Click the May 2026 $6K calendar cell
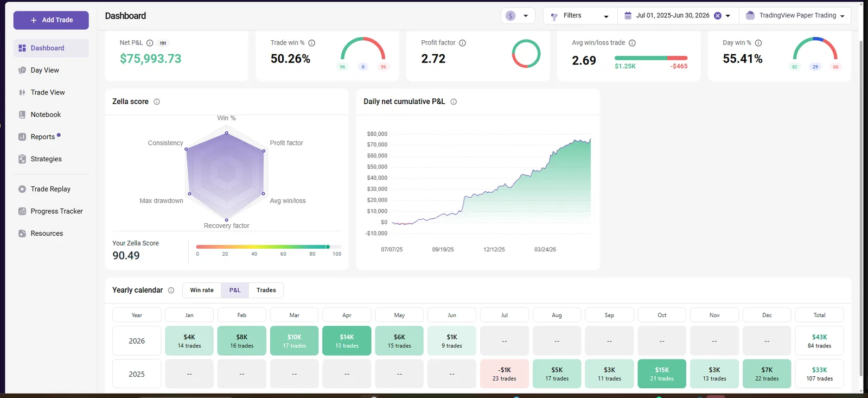868x398 pixels. [x=399, y=341]
